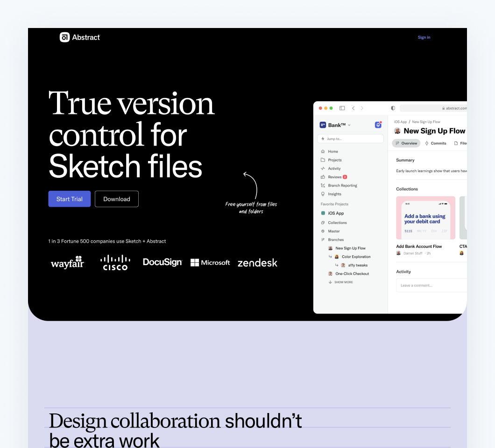Go back with the browser back arrow
495x448 pixels.
coord(353,108)
